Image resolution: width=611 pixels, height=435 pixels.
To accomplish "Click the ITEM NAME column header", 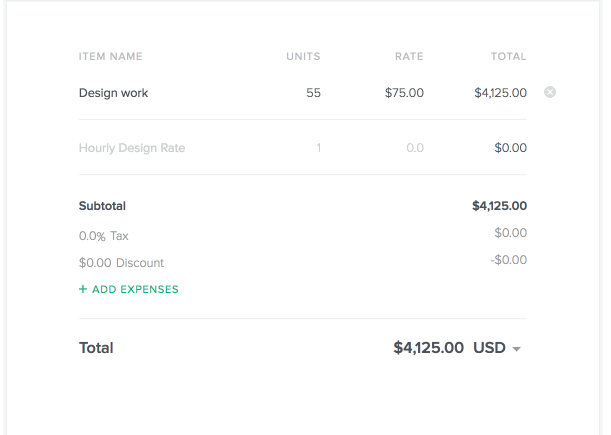I will (x=111, y=57).
